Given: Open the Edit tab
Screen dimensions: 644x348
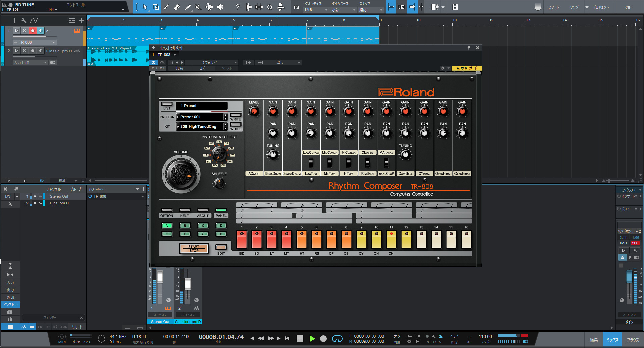Looking at the screenshot, I should tap(594, 340).
